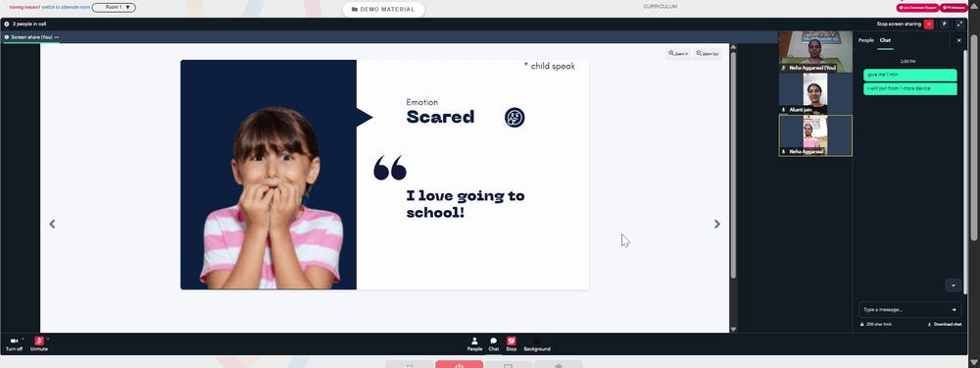Open Room 1 alternate room dropdown
The height and width of the screenshot is (368, 980).
click(x=114, y=8)
